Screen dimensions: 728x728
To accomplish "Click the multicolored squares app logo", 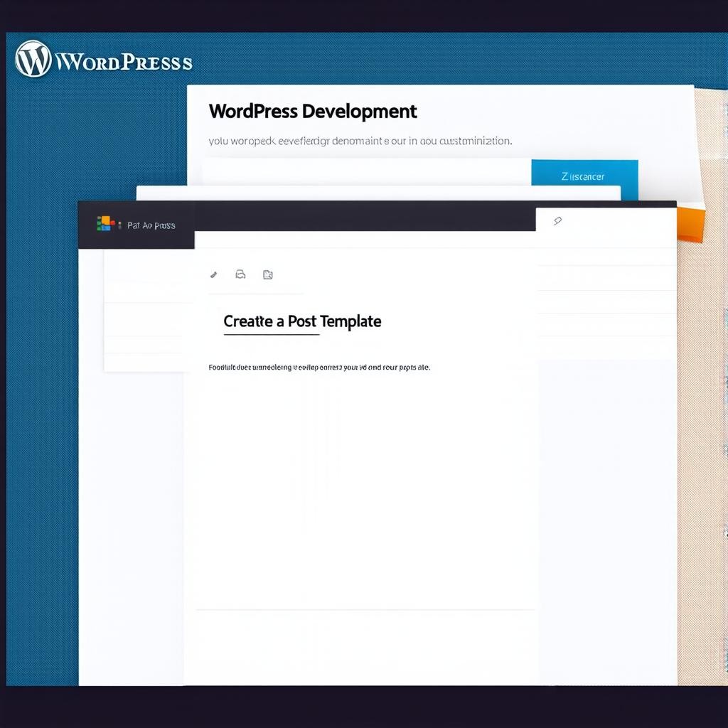I will point(105,224).
